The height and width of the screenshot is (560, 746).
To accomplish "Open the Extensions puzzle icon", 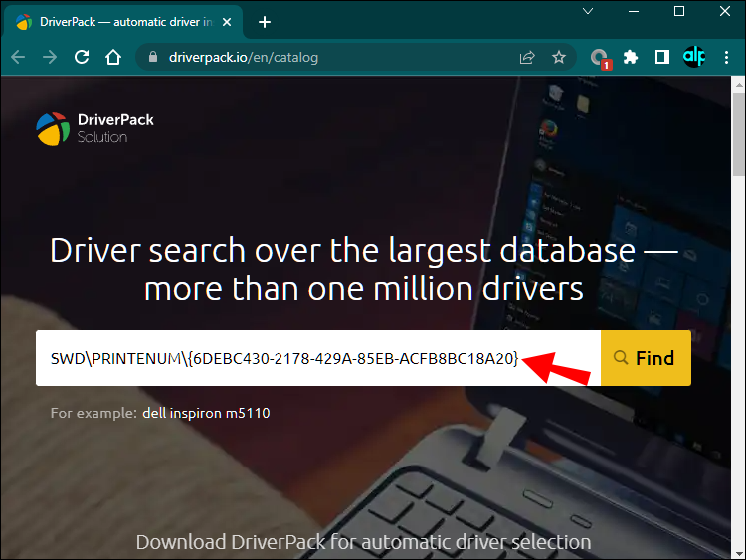I will click(x=631, y=57).
